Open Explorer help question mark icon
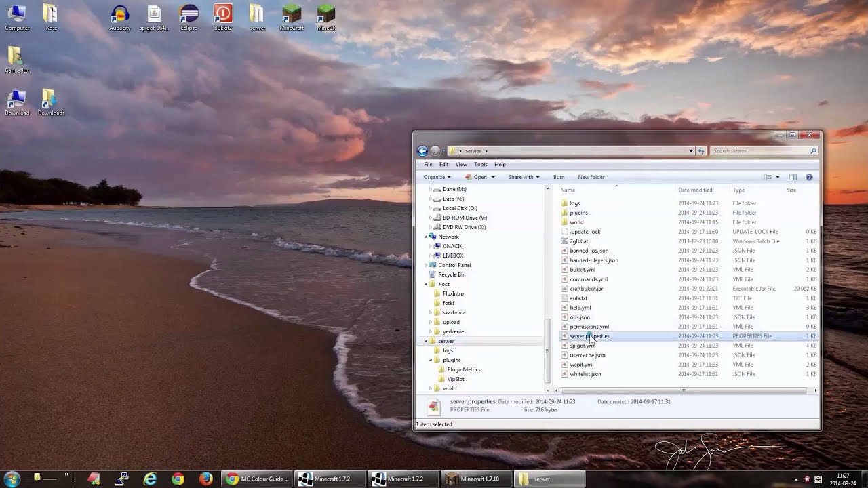Image resolution: width=868 pixels, height=488 pixels. pos(809,177)
